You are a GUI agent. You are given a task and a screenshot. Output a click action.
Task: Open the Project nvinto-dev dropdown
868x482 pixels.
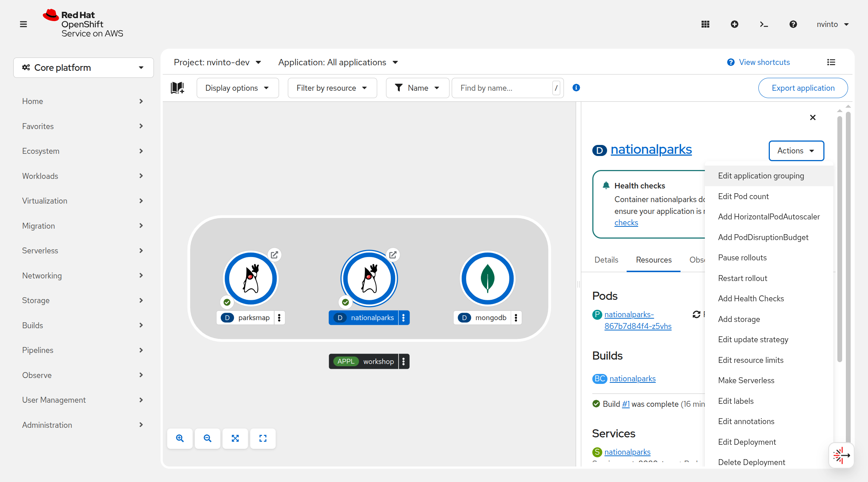tap(218, 62)
